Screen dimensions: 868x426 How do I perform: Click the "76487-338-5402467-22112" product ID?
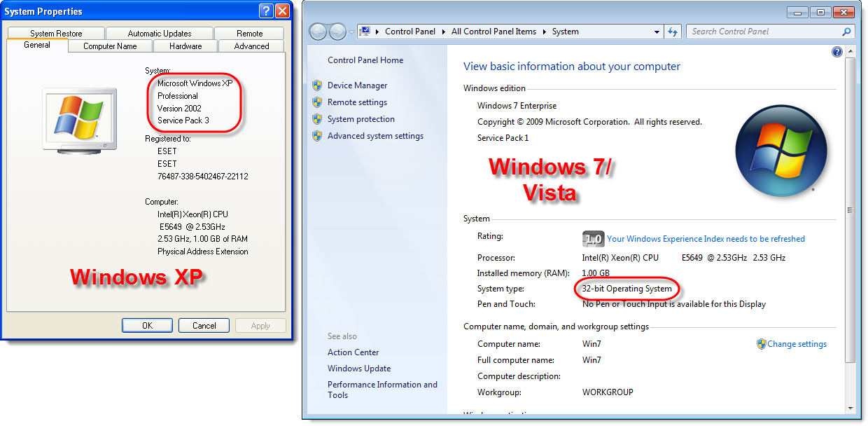pyautogui.click(x=203, y=177)
